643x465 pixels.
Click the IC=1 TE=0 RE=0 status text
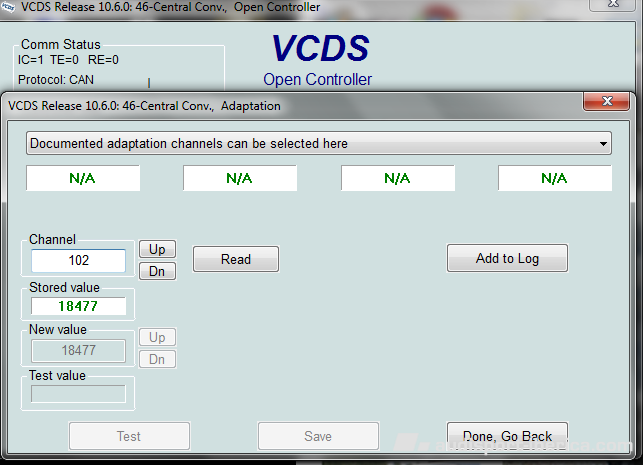(68, 60)
